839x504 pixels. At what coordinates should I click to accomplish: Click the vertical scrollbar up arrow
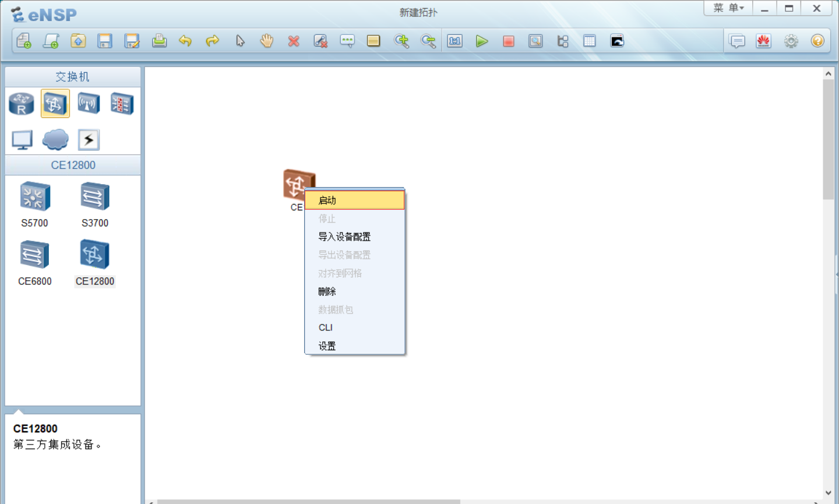point(829,74)
